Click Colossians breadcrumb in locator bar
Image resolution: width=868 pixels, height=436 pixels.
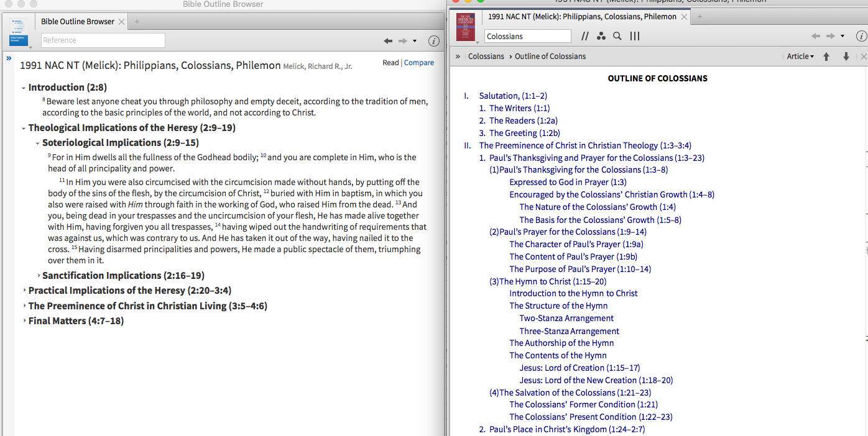pos(486,57)
